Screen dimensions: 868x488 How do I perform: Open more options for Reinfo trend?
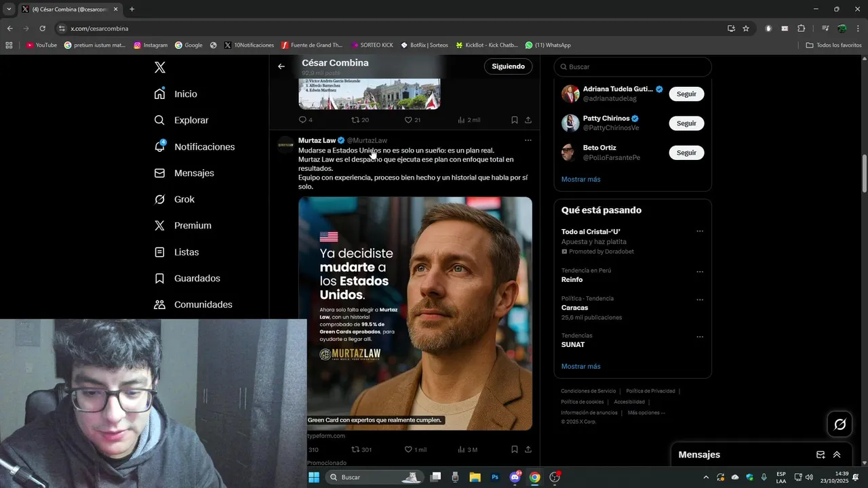pyautogui.click(x=700, y=272)
